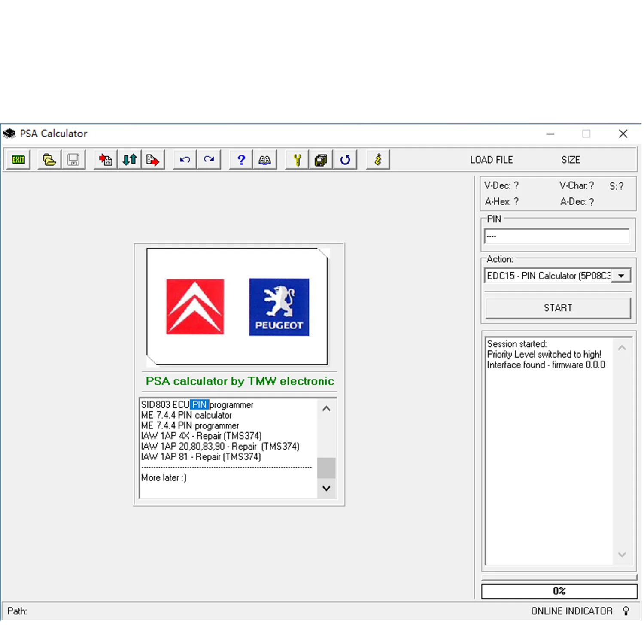Click the 0% progress bar
The height and width of the screenshot is (644, 644).
click(x=559, y=591)
